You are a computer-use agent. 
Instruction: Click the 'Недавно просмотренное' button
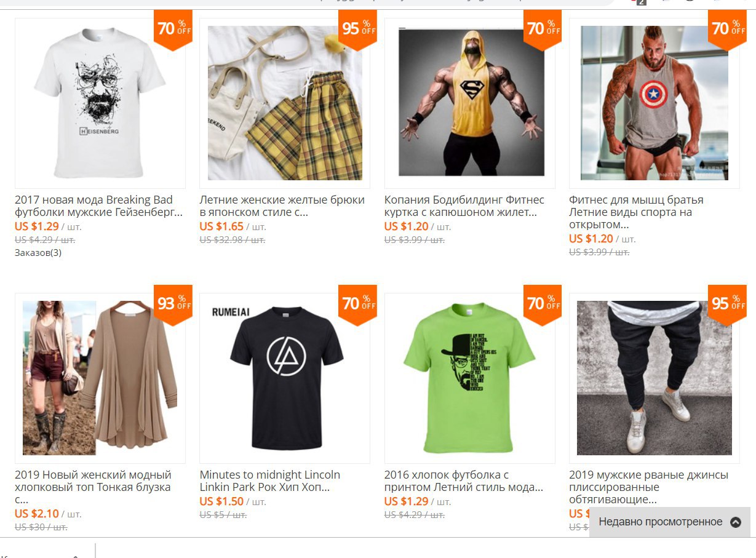670,522
